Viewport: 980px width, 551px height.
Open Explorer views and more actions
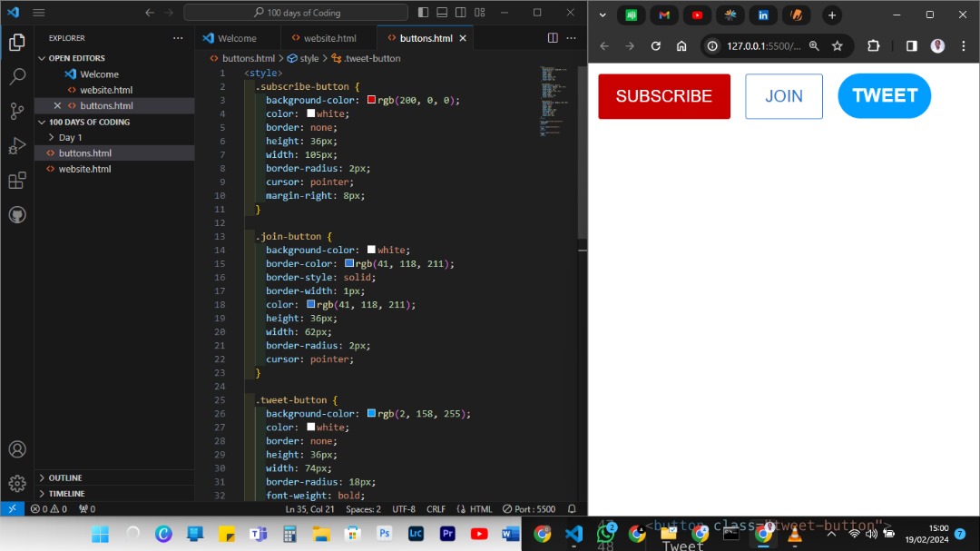click(x=178, y=38)
